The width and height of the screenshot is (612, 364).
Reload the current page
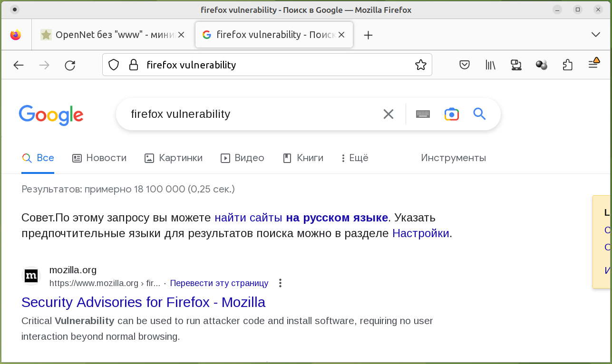[x=70, y=65]
